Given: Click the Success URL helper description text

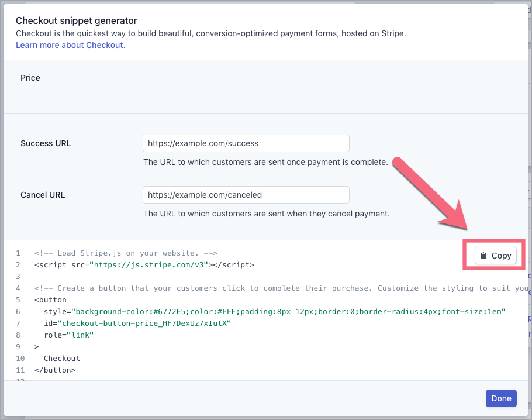Looking at the screenshot, I should 265,162.
